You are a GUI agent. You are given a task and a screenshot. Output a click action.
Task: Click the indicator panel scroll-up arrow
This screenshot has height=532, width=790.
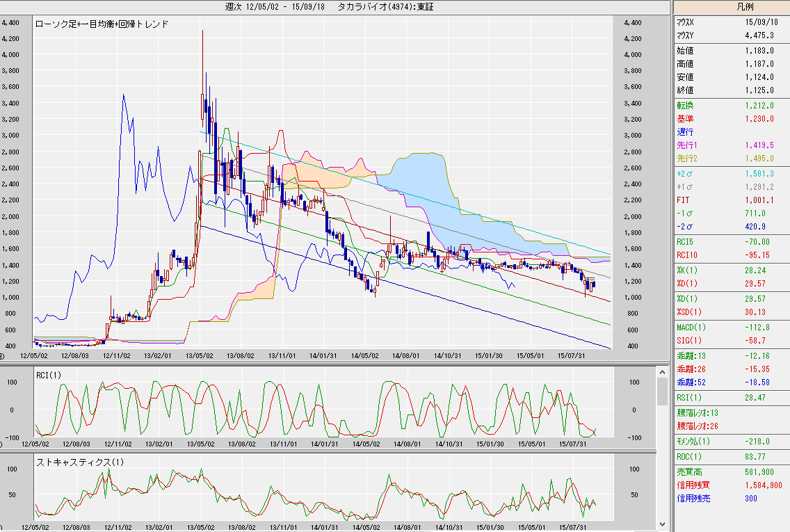point(663,373)
